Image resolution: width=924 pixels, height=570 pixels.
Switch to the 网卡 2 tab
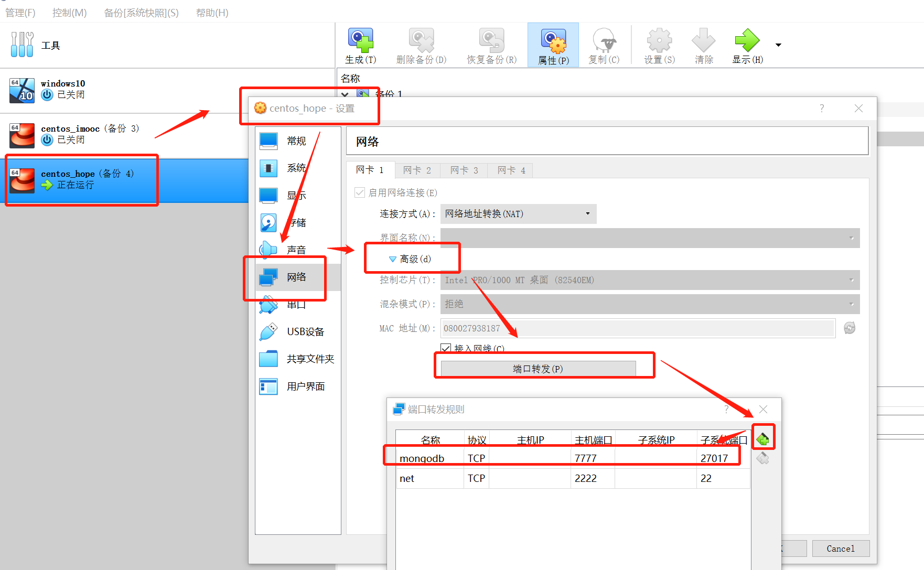pos(417,170)
